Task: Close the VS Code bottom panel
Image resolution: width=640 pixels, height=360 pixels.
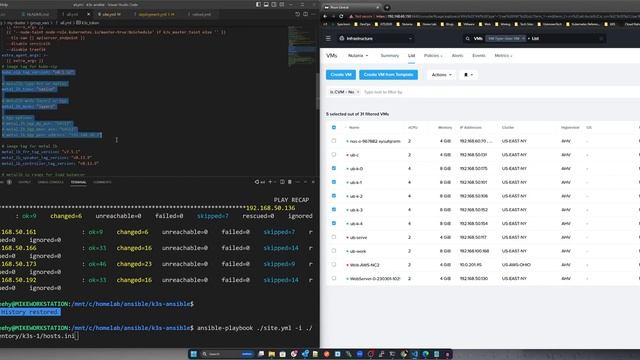Action: 313,182
